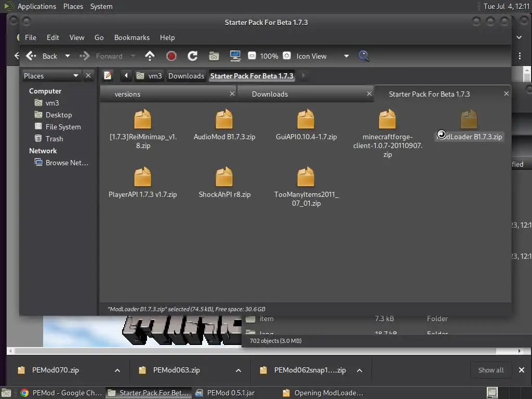Click the path bar right scroll arrow

(x=303, y=76)
